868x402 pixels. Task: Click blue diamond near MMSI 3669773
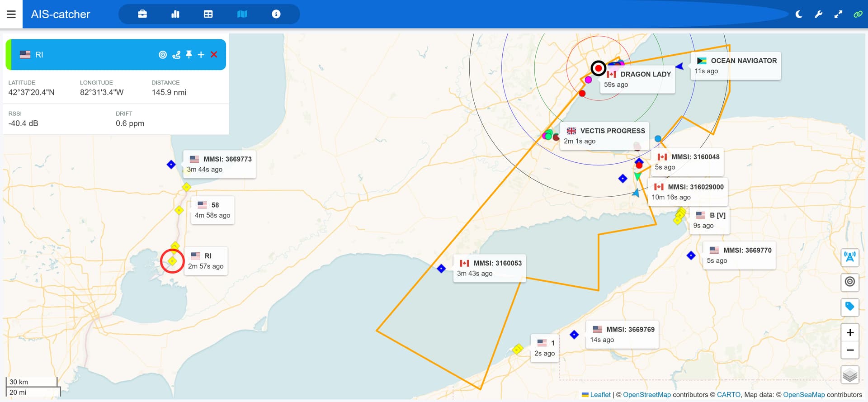pos(171,165)
